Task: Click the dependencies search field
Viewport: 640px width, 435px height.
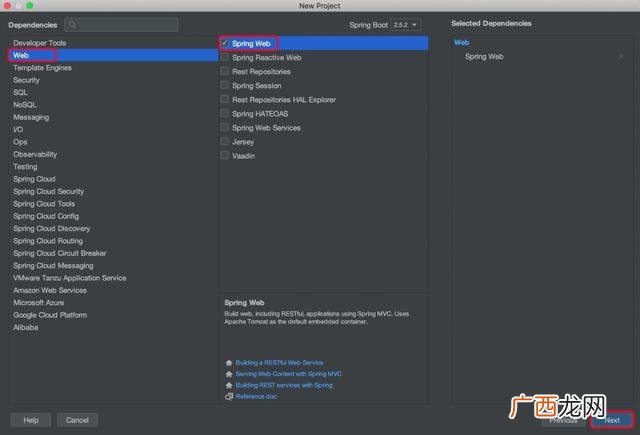Action: [x=121, y=25]
